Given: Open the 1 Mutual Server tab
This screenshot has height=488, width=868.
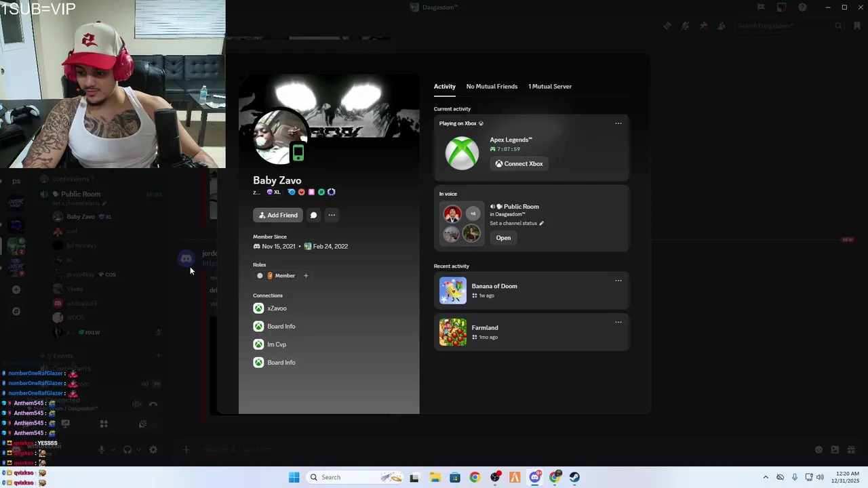Looking at the screenshot, I should [550, 86].
